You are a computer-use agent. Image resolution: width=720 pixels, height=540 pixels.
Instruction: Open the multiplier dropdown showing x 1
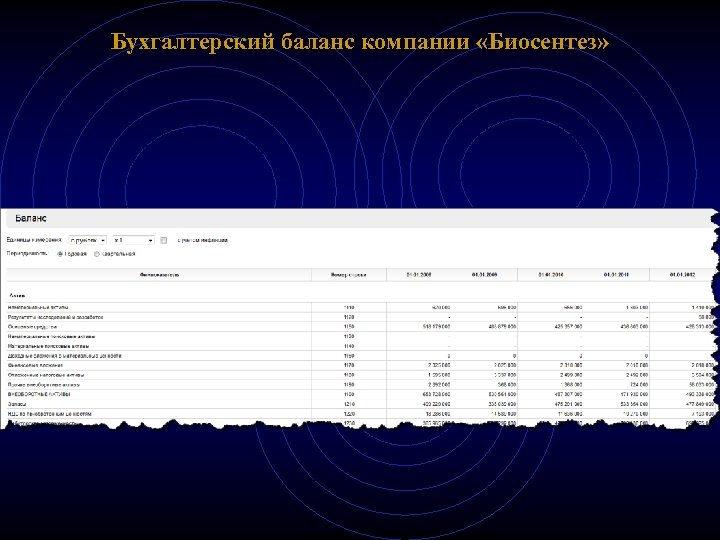[134, 240]
